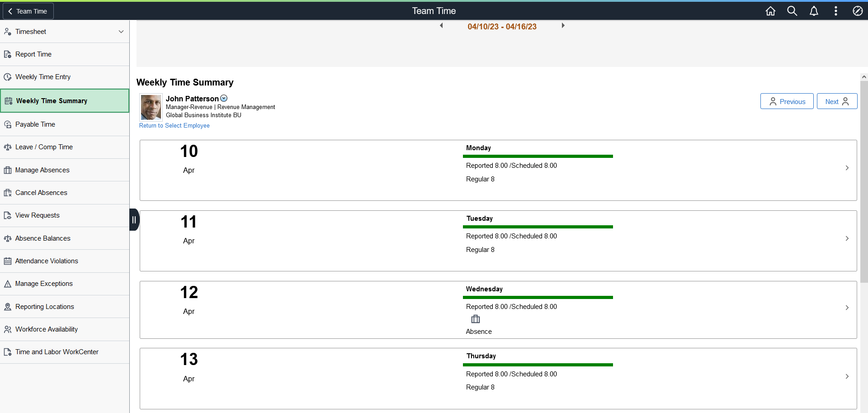868x413 pixels.
Task: Click Return to Select Employee link
Action: tap(175, 126)
